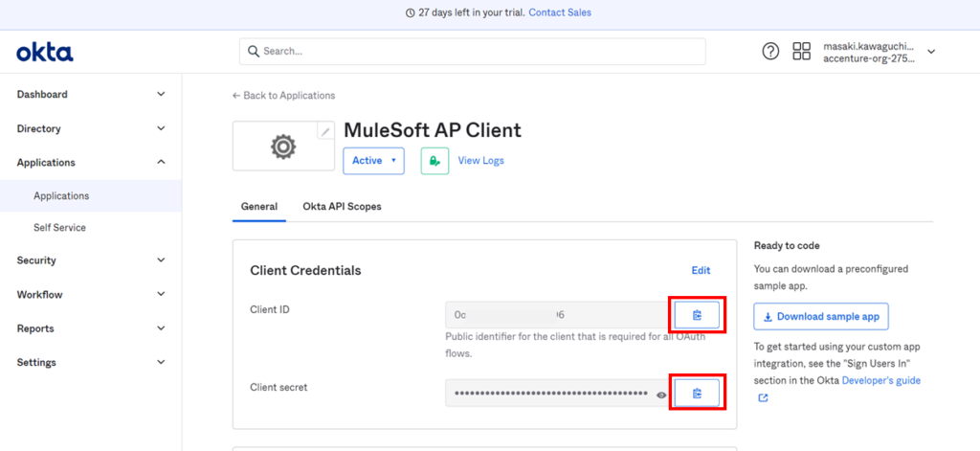Viewport: 980px width, 451px height.
Task: Click the Okta logo
Action: pyautogui.click(x=45, y=52)
